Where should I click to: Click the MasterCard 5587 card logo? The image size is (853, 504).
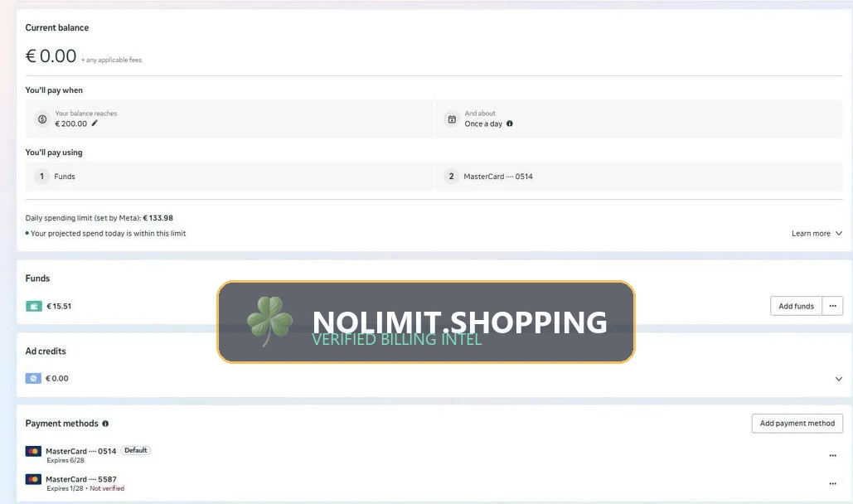(x=33, y=479)
